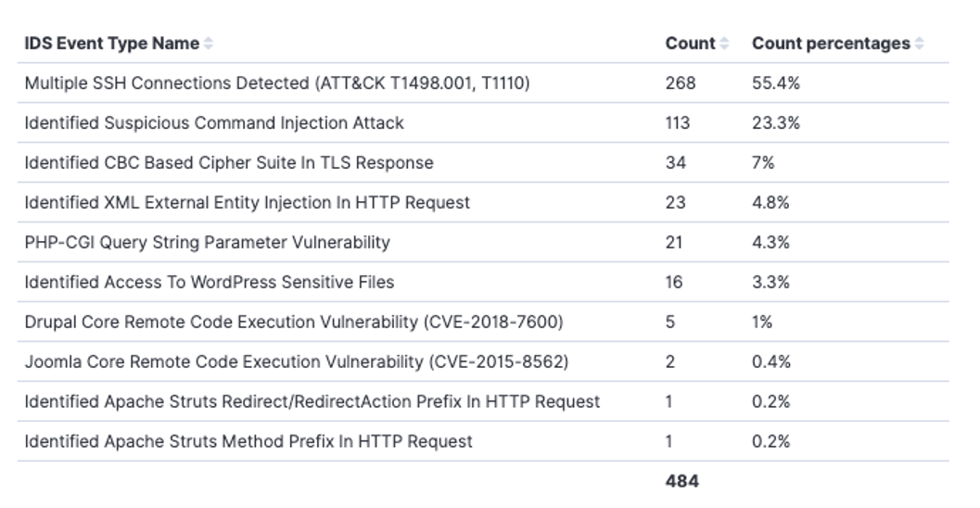Click Joomla Core Remote Code Execution entry

pos(297,362)
